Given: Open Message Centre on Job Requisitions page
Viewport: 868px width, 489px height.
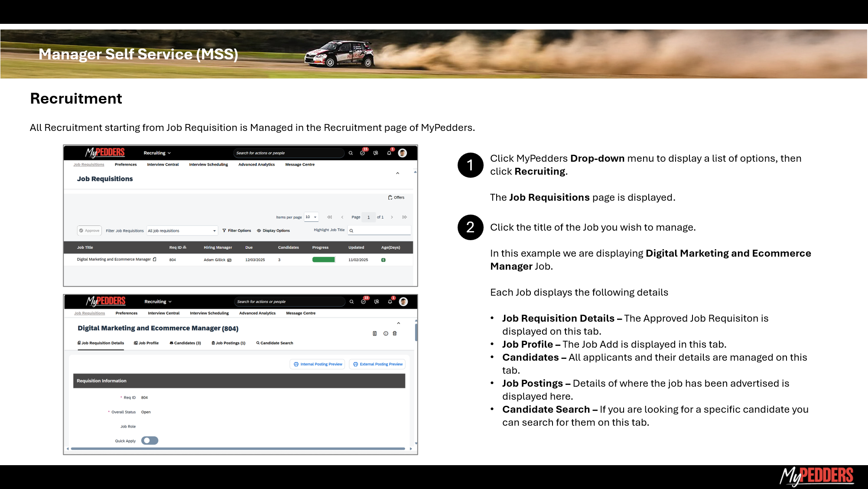Looking at the screenshot, I should click(x=300, y=165).
